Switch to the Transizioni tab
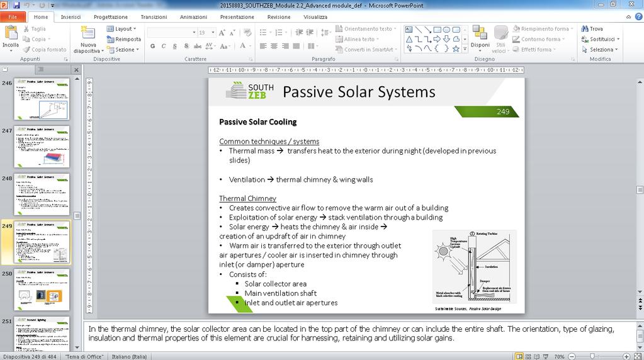 point(154,17)
